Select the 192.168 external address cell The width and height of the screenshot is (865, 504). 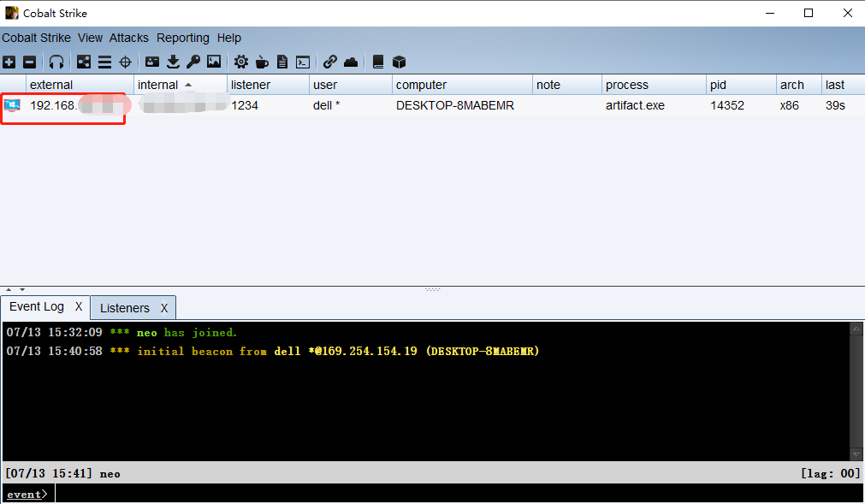pos(80,104)
